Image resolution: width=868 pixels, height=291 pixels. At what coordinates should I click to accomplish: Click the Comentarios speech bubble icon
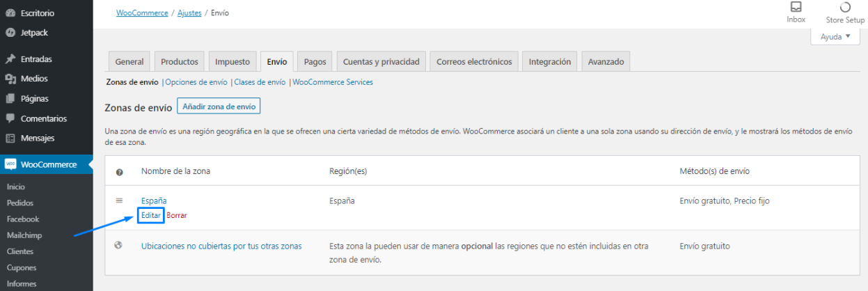coord(10,118)
